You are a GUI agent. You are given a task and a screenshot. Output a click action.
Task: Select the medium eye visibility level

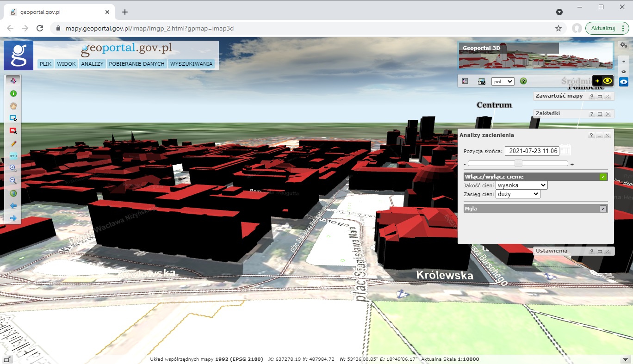click(x=624, y=71)
